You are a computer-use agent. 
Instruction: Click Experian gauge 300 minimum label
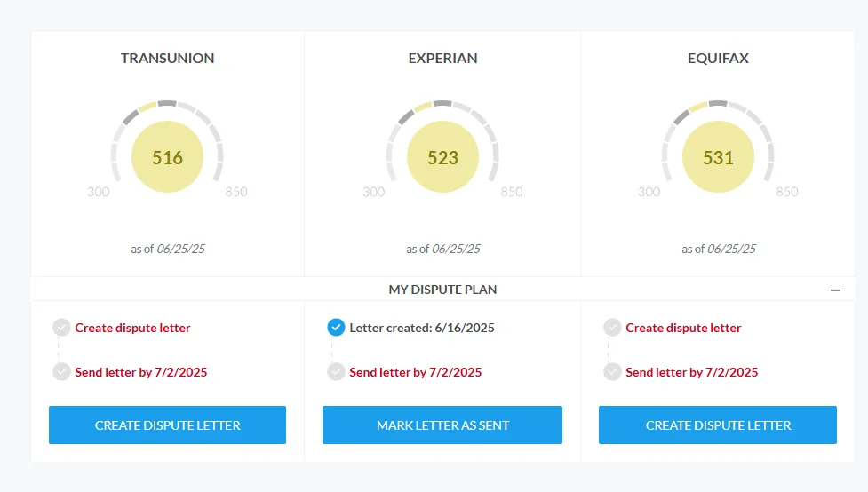click(373, 192)
